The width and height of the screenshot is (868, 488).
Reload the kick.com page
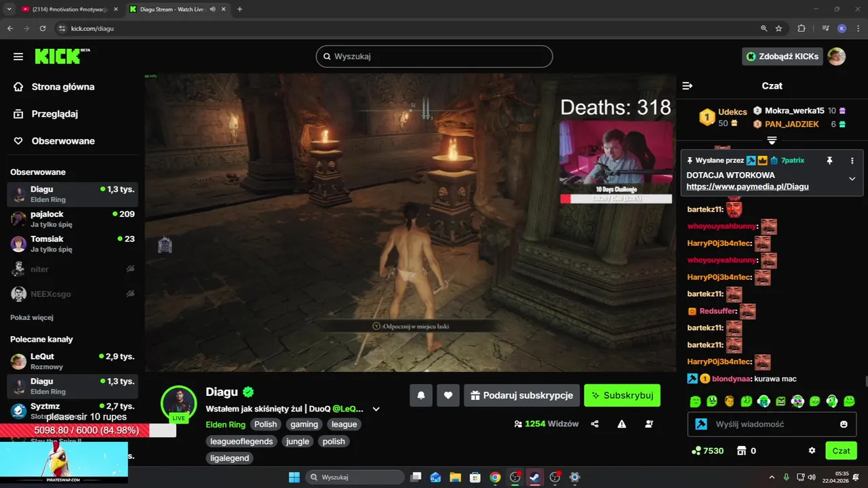pyautogui.click(x=43, y=28)
